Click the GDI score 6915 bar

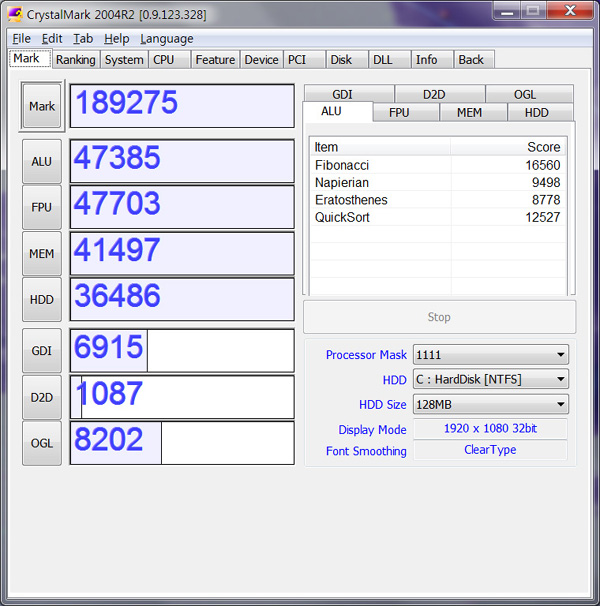pyautogui.click(x=182, y=351)
